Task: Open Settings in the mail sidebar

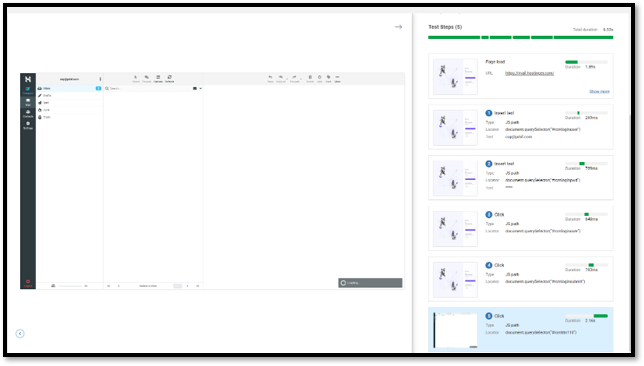Action: click(x=28, y=125)
